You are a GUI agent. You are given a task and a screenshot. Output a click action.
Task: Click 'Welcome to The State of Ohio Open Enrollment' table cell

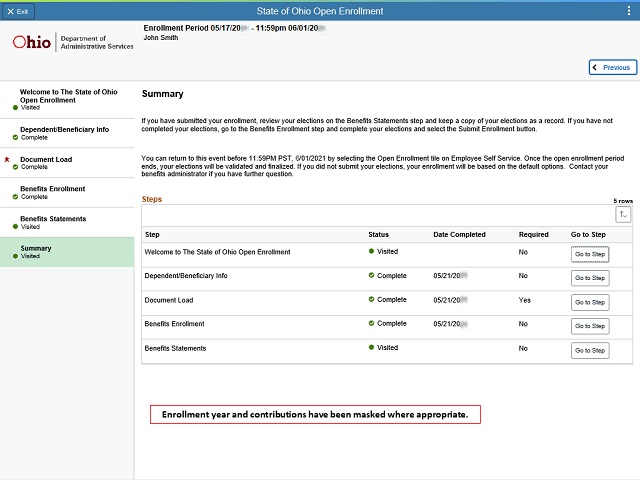[217, 252]
